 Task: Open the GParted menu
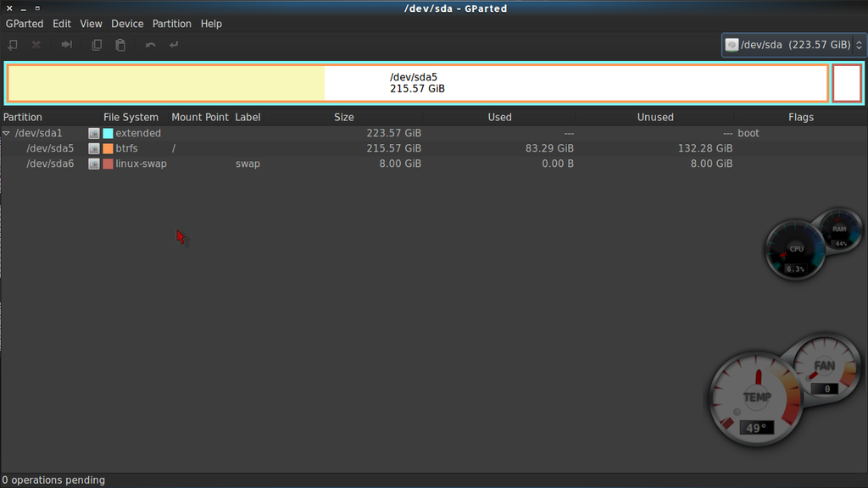point(25,24)
